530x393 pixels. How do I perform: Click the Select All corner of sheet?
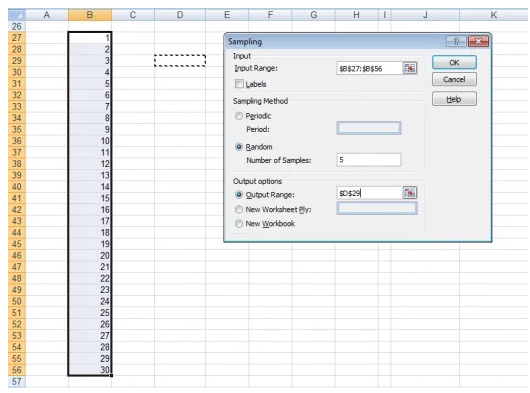17,15
